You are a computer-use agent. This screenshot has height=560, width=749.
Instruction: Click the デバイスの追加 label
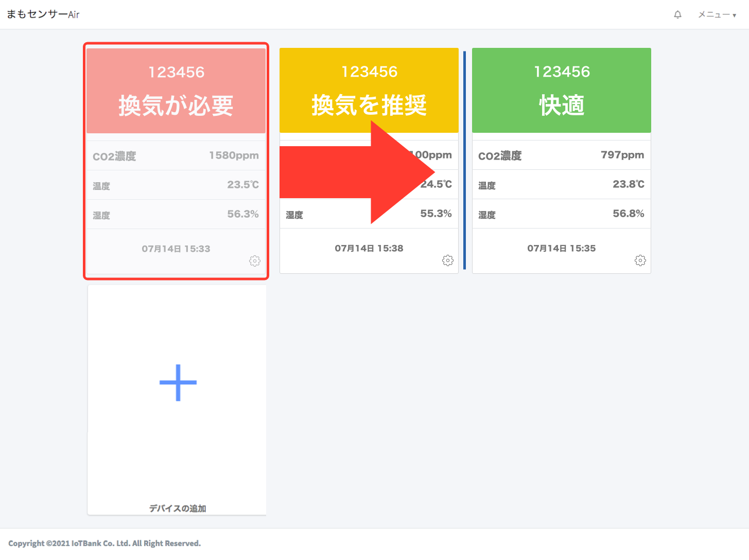click(x=178, y=509)
